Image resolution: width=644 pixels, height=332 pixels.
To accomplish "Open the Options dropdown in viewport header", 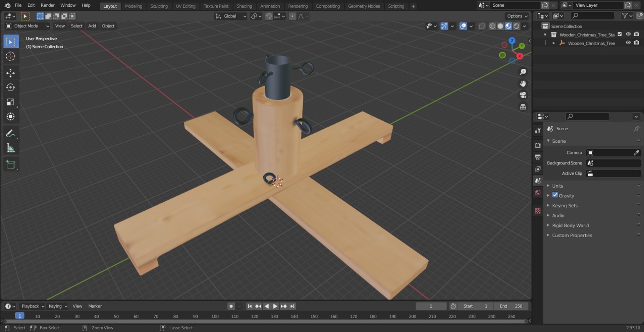I will (517, 16).
